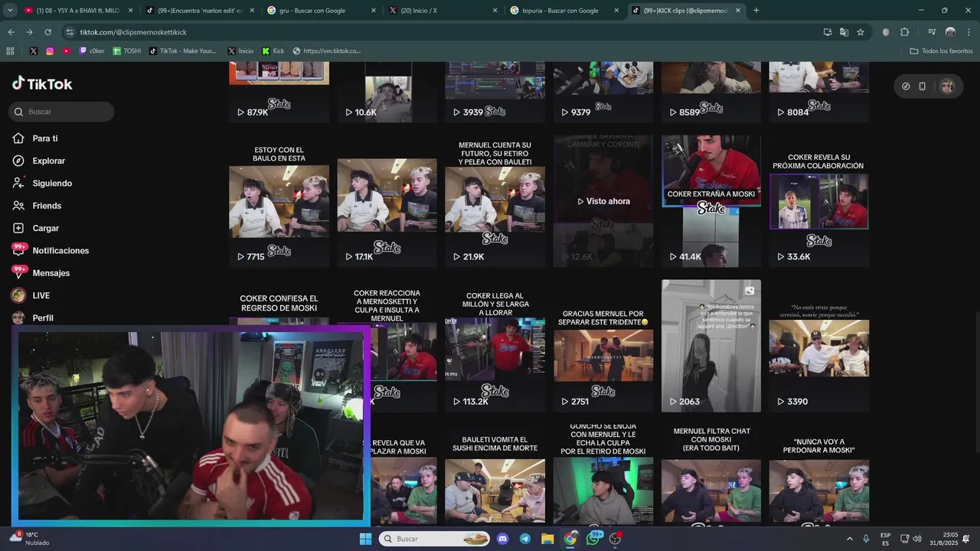Click the circular icon left of phone icon
This screenshot has height=551, width=980.
click(x=906, y=86)
